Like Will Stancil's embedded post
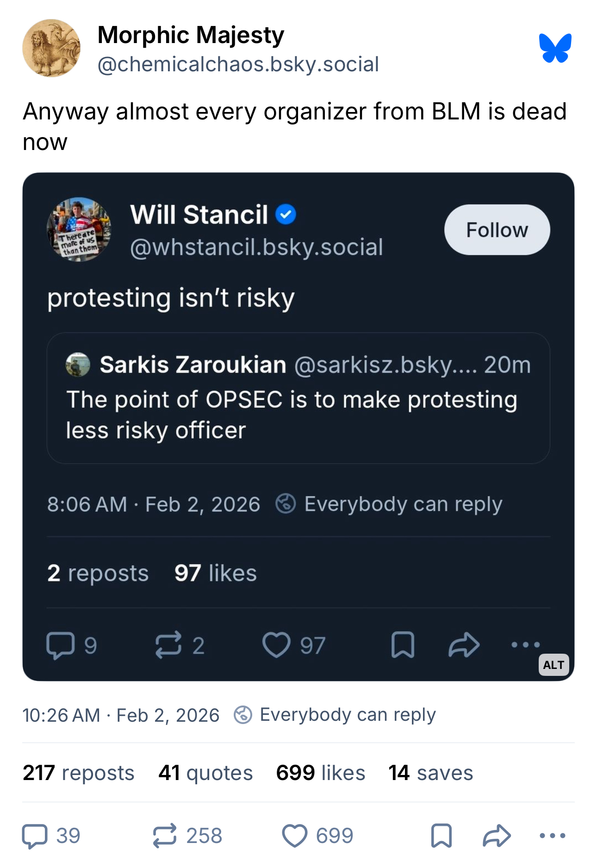597x868 pixels. (276, 645)
